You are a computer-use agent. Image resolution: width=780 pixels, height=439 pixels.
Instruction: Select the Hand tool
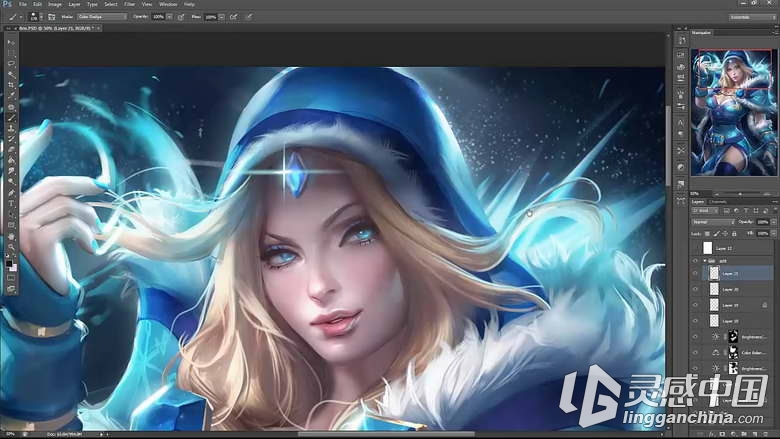pos(11,236)
